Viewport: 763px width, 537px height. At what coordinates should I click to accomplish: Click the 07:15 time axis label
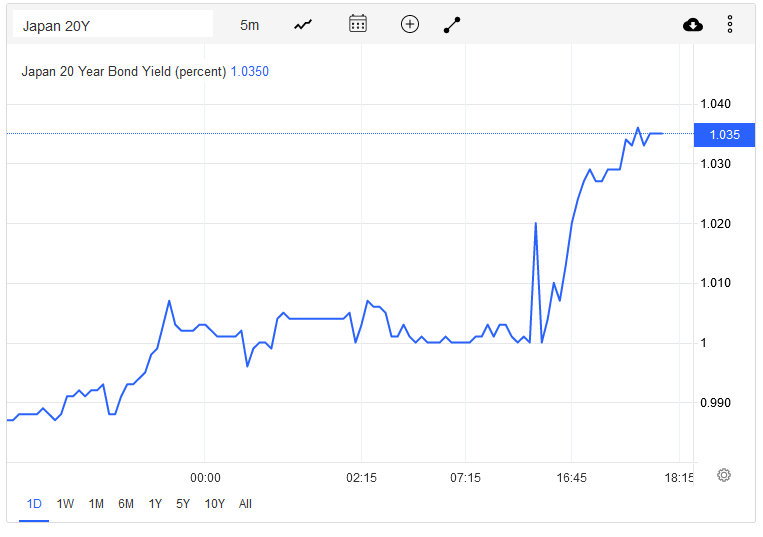point(466,478)
